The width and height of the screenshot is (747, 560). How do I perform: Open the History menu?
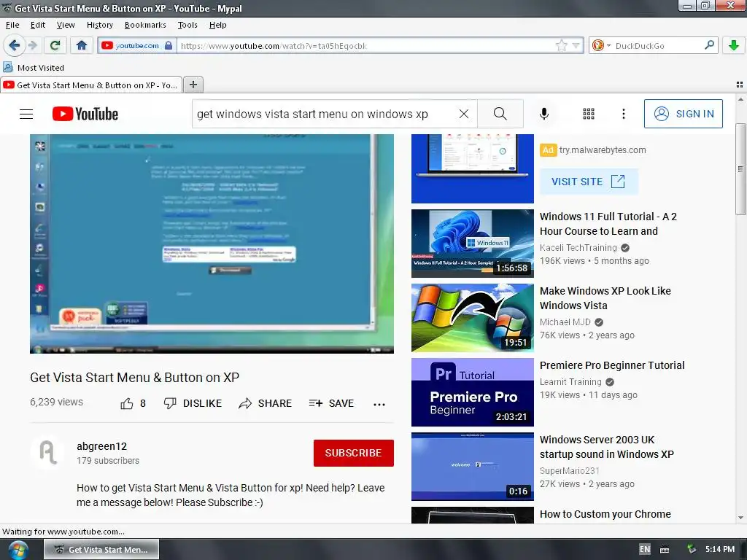click(x=99, y=25)
